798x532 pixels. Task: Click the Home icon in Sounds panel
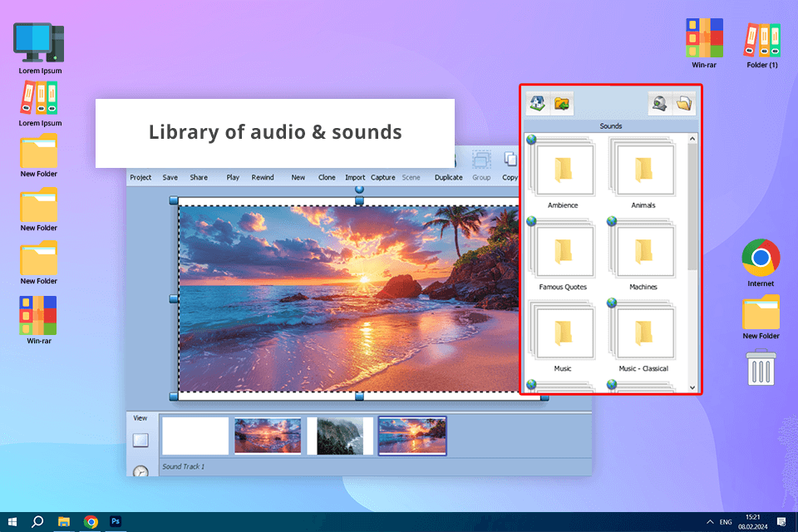(x=538, y=104)
